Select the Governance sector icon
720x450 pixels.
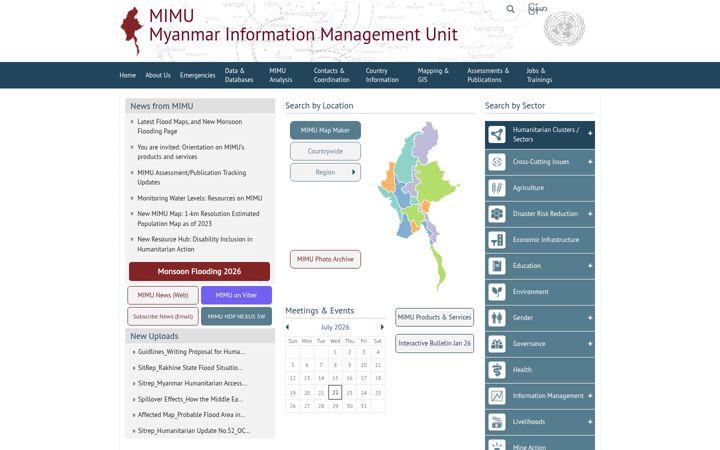[x=497, y=343]
